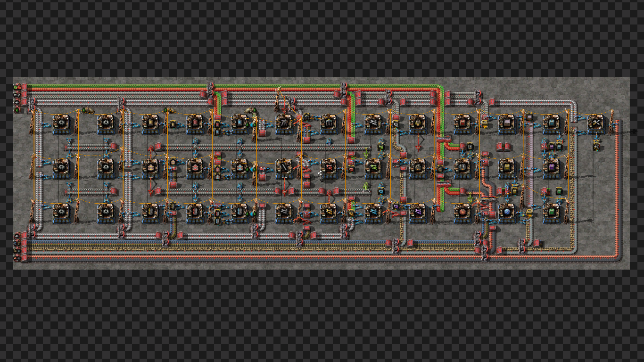The width and height of the screenshot is (644, 362).
Task: Select the power pole right of the repair pack assembler
Action: [x=611, y=122]
